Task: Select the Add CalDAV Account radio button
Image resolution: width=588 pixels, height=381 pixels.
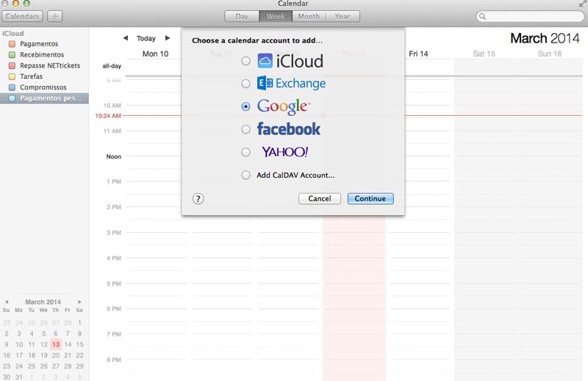Action: click(x=245, y=175)
